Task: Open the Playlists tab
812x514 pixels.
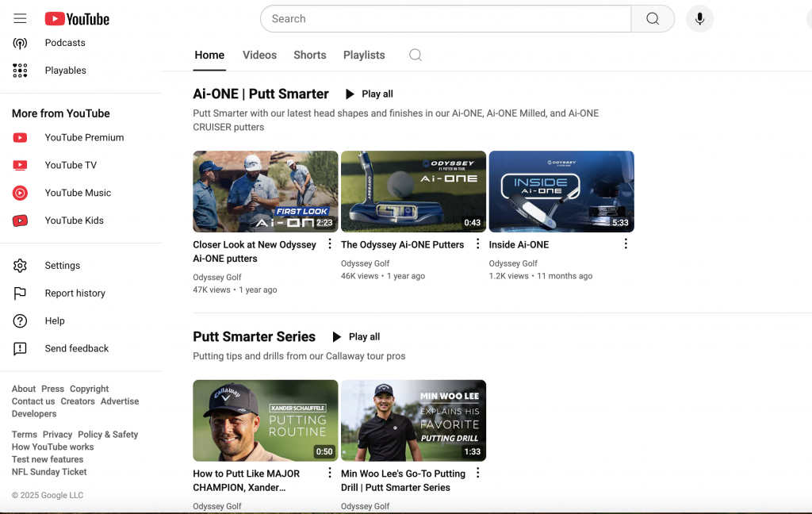Action: coord(364,55)
